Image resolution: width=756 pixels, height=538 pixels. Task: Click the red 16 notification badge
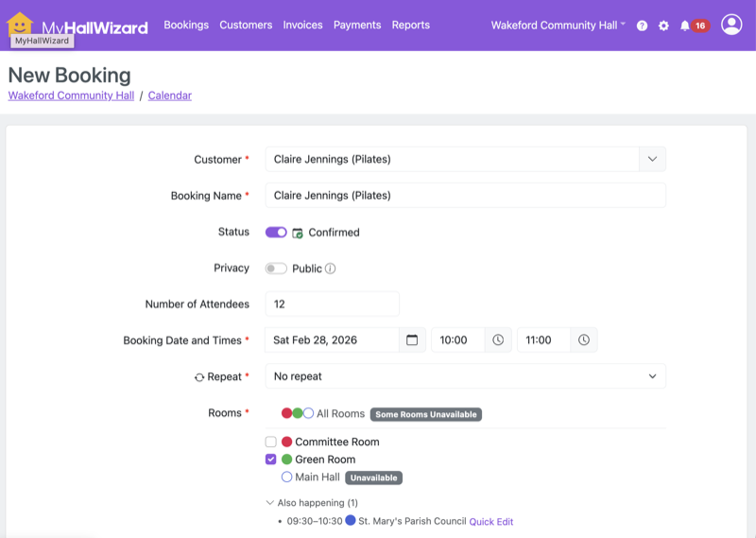pos(700,26)
